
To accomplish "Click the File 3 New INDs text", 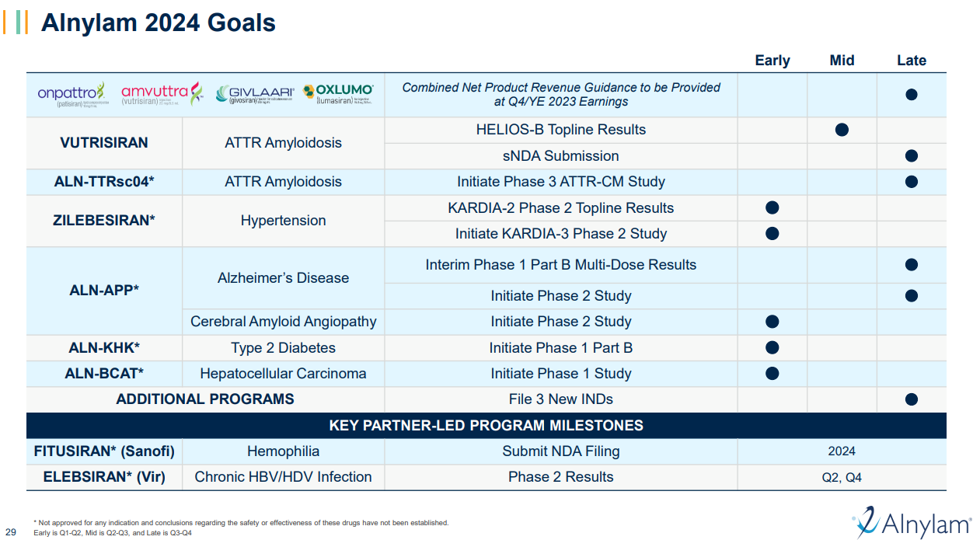I will click(561, 399).
